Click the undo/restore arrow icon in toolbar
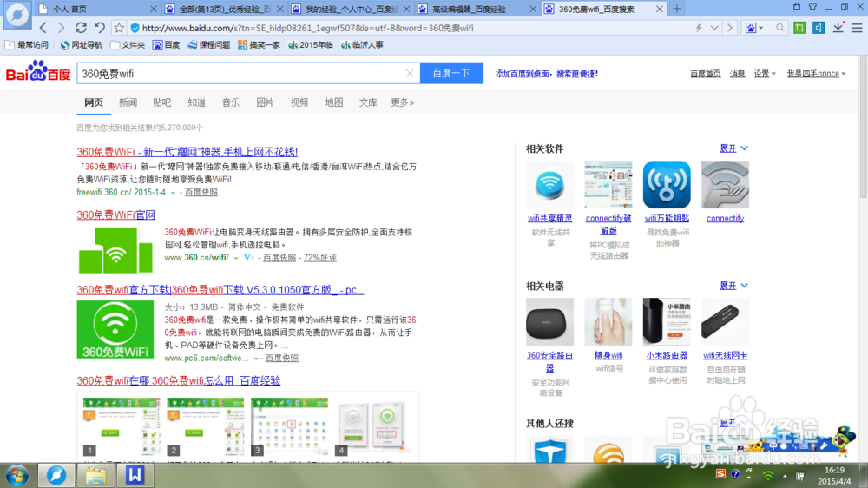 (x=100, y=28)
